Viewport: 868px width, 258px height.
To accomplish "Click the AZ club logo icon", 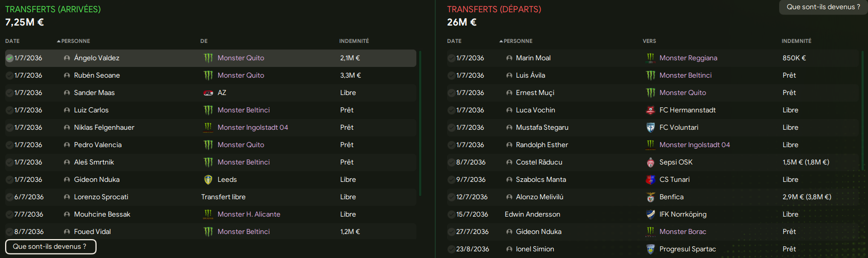I will coord(208,92).
